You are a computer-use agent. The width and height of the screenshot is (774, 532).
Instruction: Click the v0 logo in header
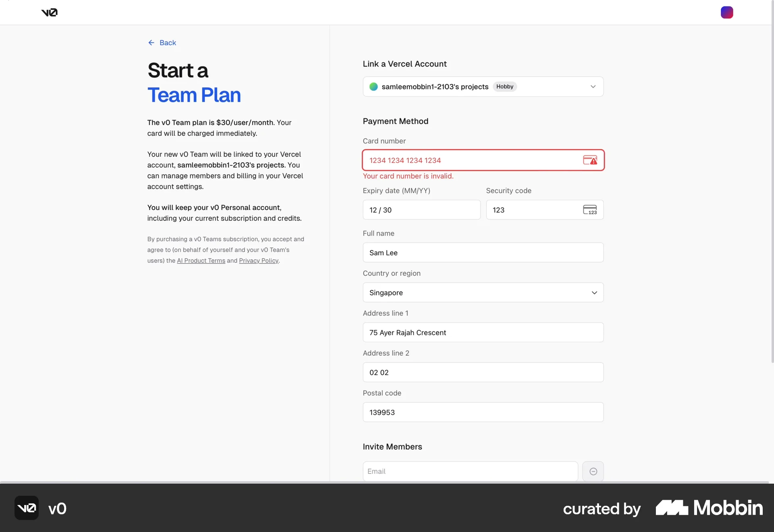point(49,12)
